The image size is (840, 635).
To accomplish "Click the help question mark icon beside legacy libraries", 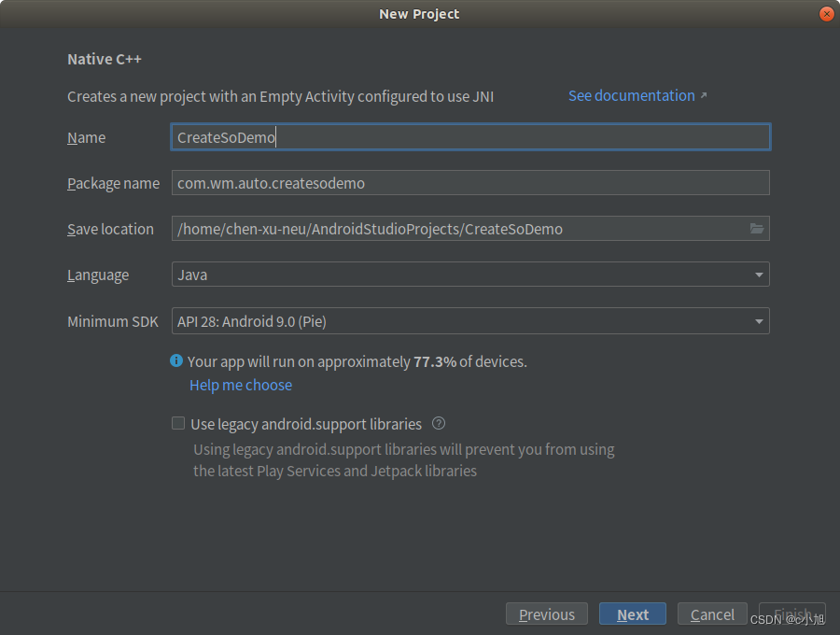I will pyautogui.click(x=439, y=423).
